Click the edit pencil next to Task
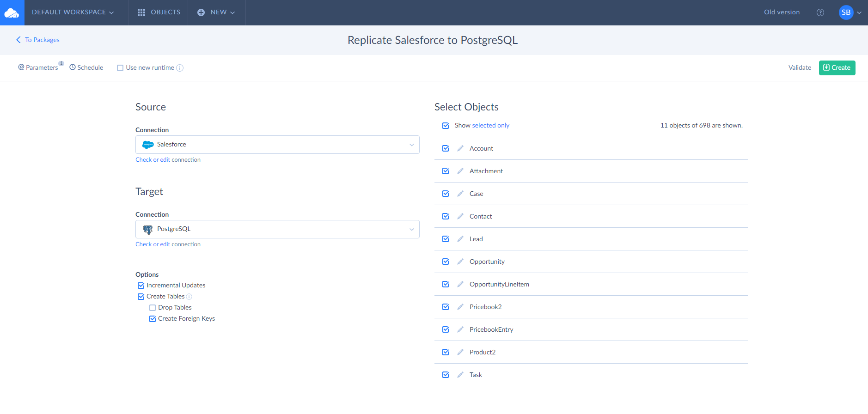 click(x=460, y=375)
